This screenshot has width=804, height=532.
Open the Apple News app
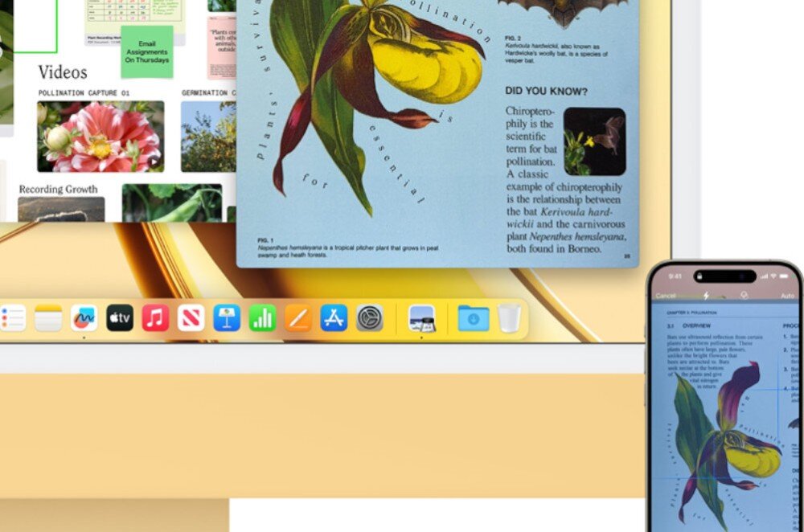pos(189,317)
